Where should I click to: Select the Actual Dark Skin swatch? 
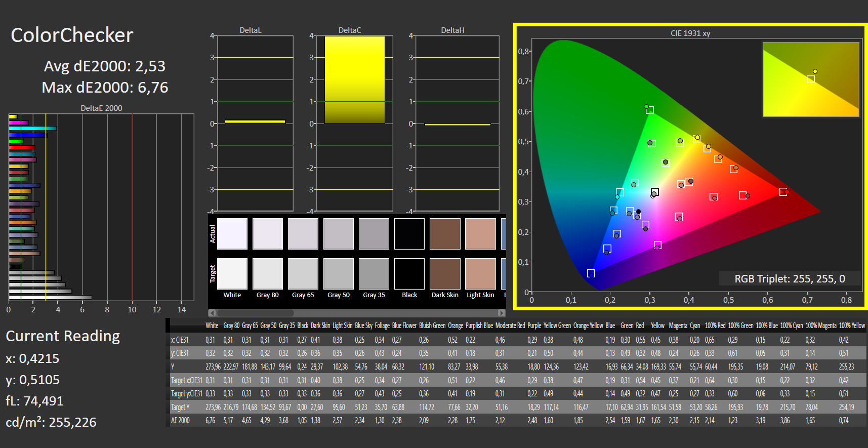(x=445, y=234)
